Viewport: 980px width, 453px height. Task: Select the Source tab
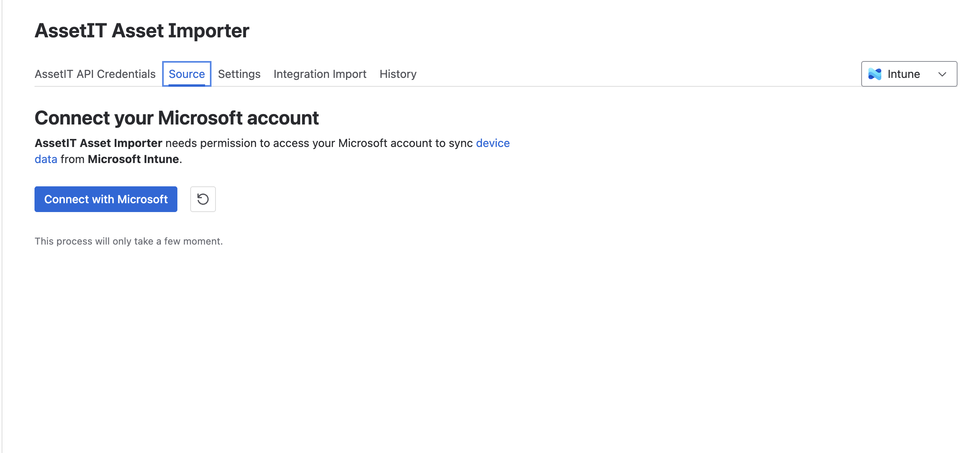pos(187,74)
